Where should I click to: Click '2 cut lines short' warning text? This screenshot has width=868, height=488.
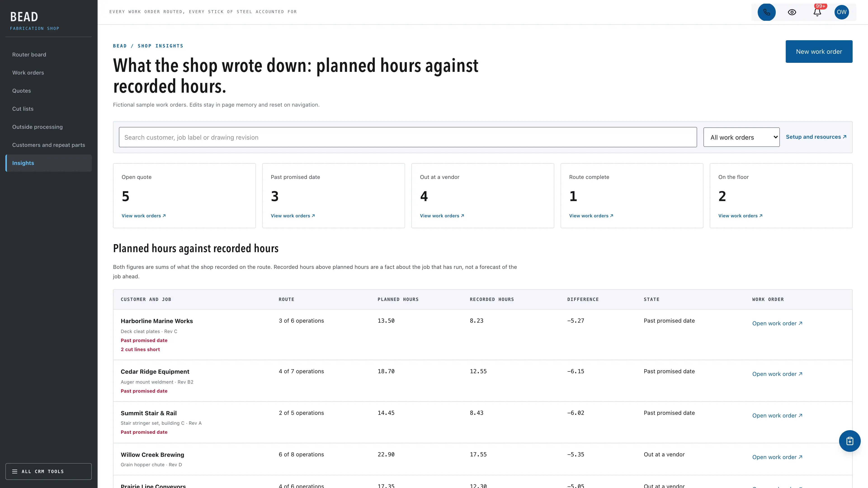[x=140, y=350]
